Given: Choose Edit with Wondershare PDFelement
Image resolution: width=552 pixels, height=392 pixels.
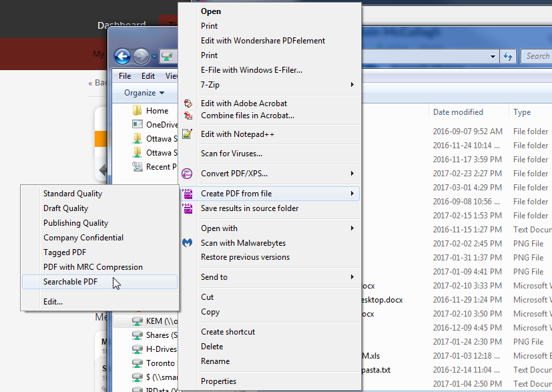Looking at the screenshot, I should [262, 41].
